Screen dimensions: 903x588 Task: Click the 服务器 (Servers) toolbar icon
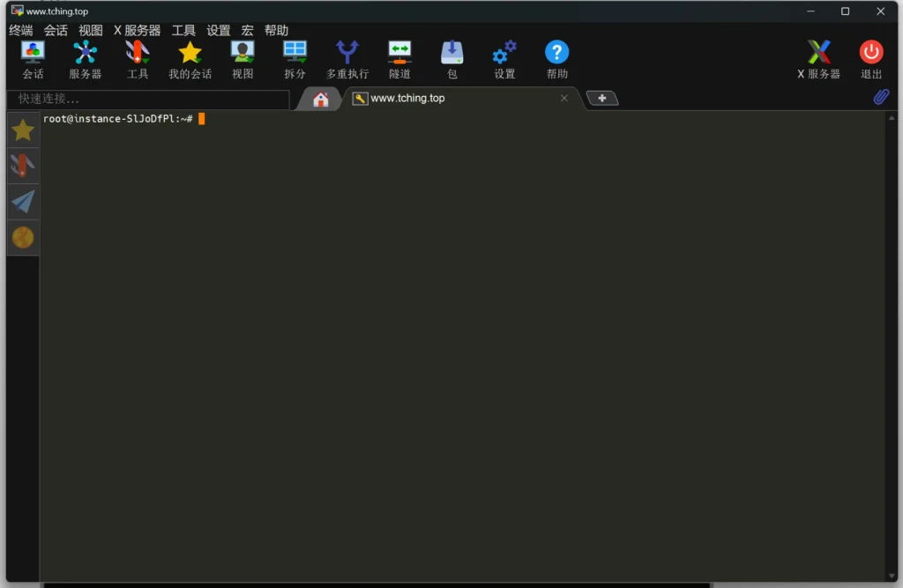click(x=86, y=59)
